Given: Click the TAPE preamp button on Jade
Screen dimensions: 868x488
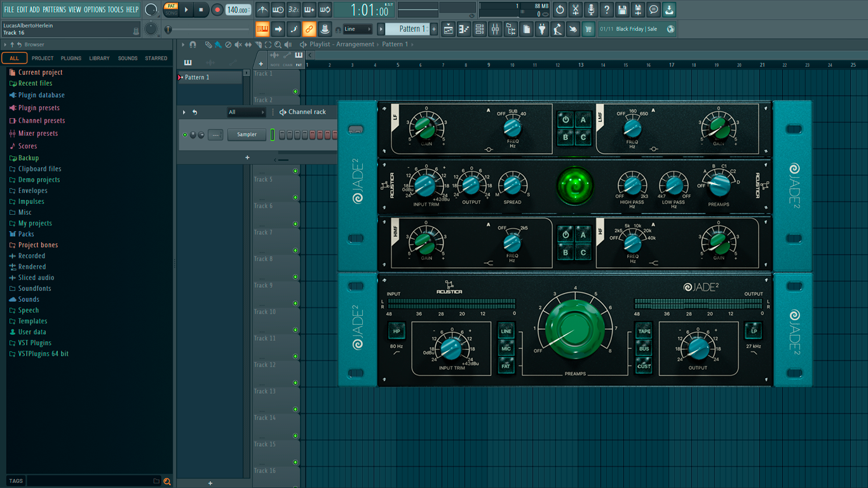Looking at the screenshot, I should click(644, 331).
